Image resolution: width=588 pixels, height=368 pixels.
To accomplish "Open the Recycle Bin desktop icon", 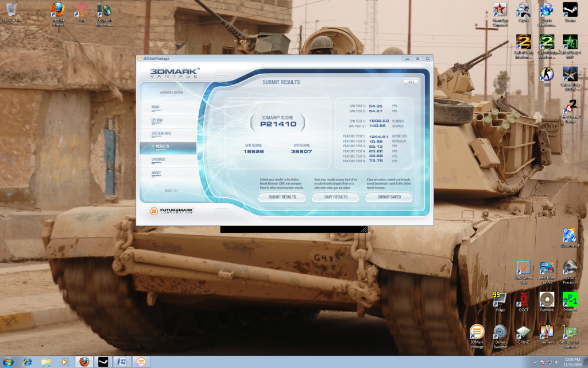I will [x=11, y=13].
